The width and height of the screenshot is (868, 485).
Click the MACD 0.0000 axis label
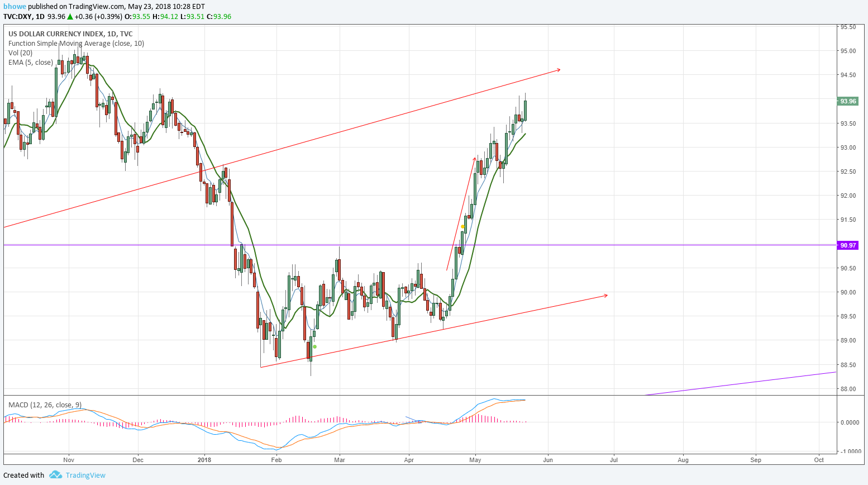(x=850, y=422)
